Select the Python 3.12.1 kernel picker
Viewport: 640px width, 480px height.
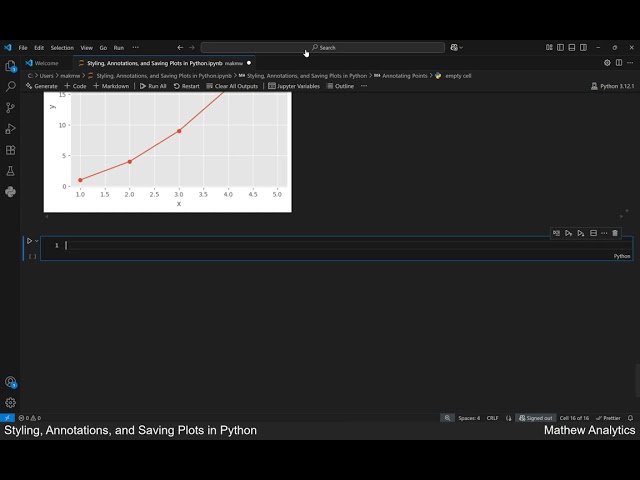coord(613,86)
